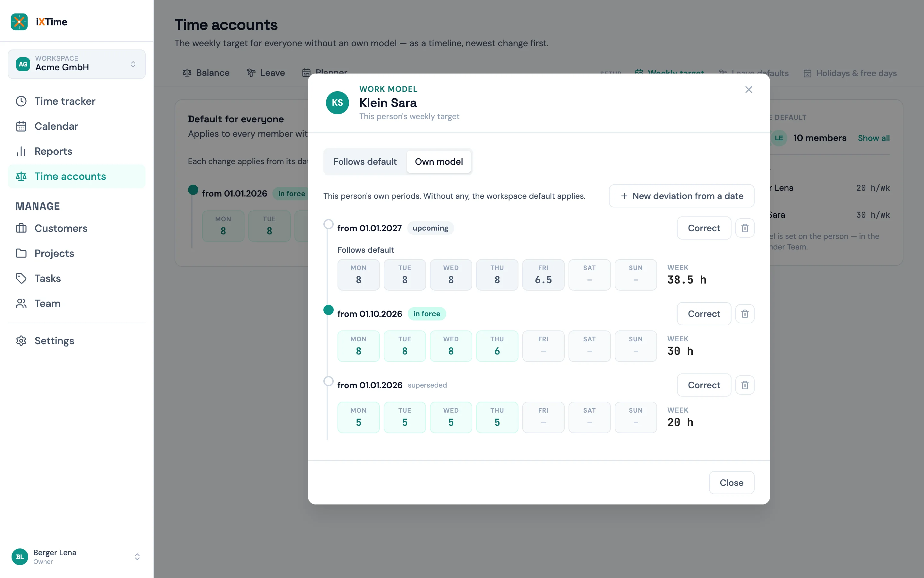Click the Close button in the dialog
The height and width of the screenshot is (578, 924).
click(x=731, y=483)
